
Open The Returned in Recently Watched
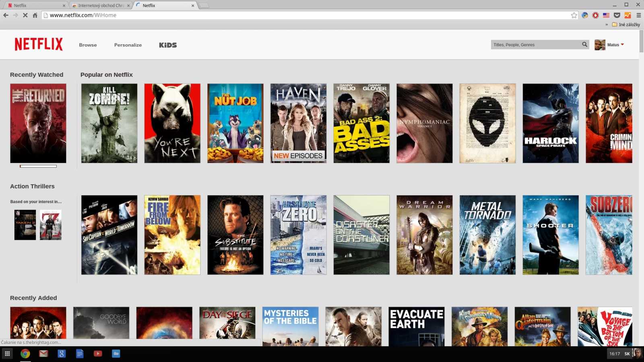tap(38, 123)
